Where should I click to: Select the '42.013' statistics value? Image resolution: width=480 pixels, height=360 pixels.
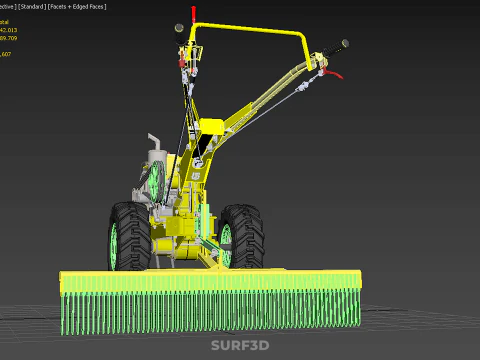click(8, 30)
